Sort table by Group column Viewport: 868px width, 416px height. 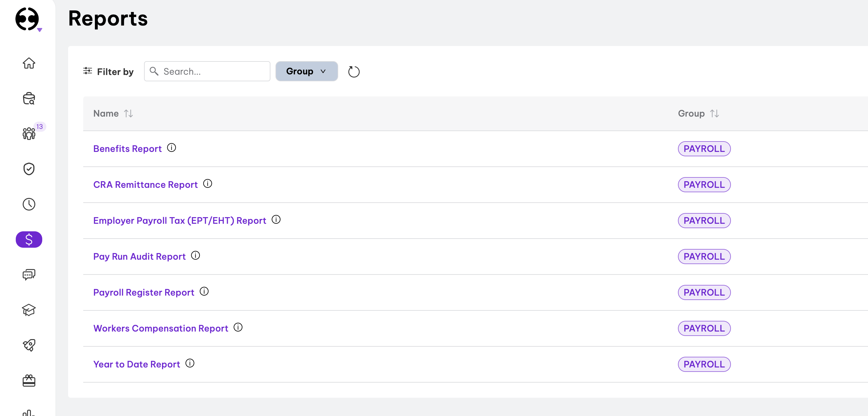(714, 113)
